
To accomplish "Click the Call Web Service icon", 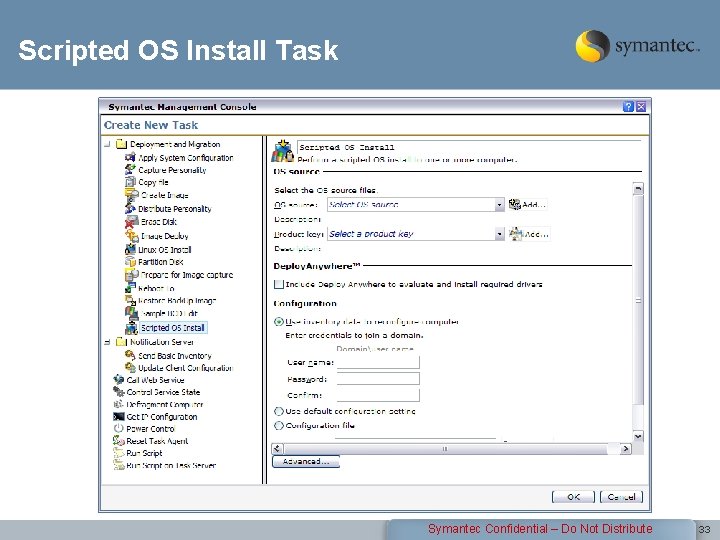I will click(118, 380).
